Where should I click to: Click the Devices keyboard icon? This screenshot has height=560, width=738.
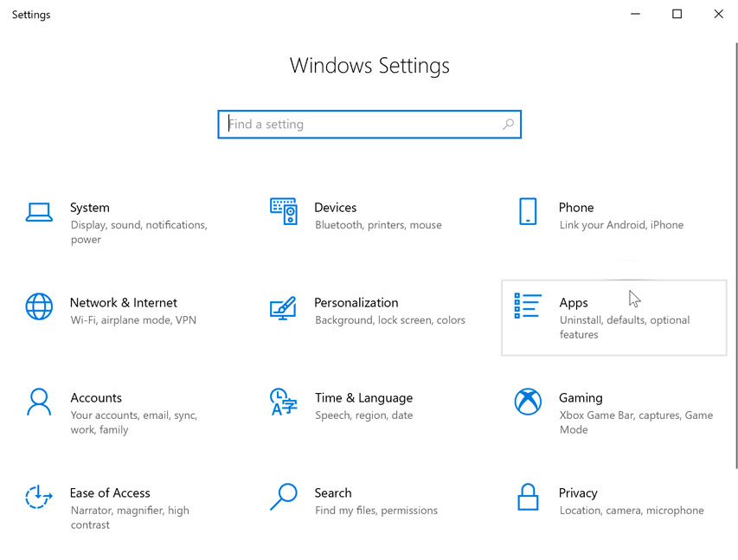pos(284,211)
